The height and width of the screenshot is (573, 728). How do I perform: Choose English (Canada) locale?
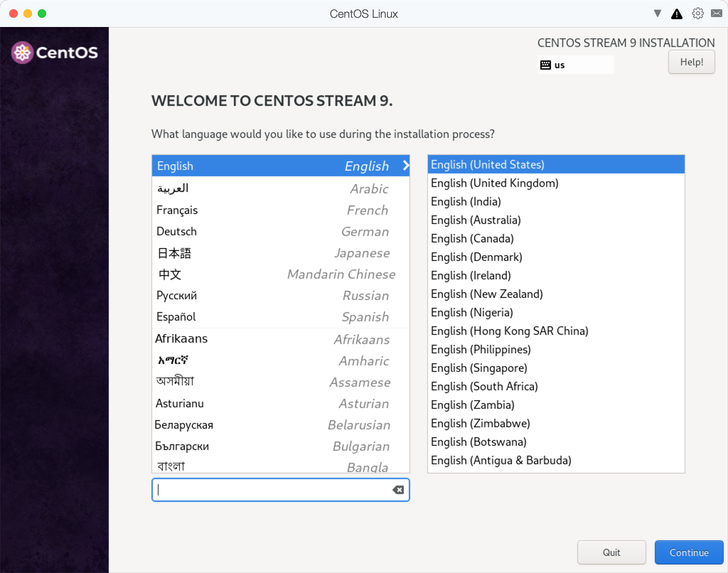pyautogui.click(x=472, y=239)
